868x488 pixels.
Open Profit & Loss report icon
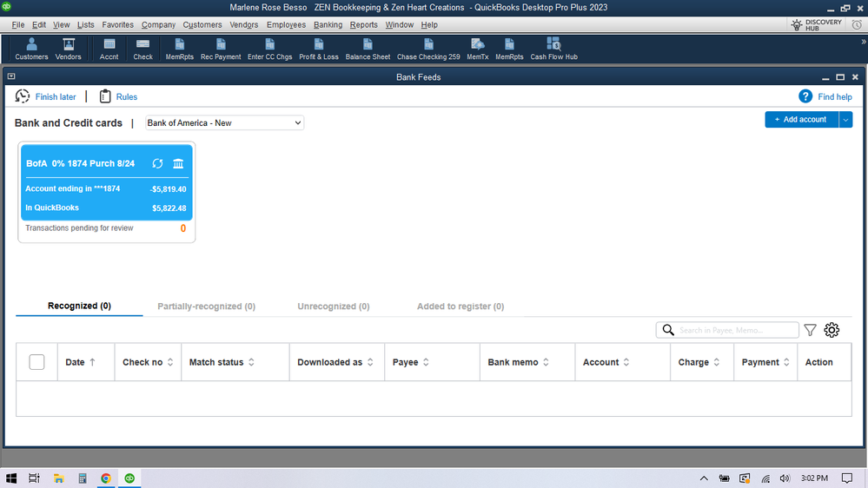pos(319,49)
